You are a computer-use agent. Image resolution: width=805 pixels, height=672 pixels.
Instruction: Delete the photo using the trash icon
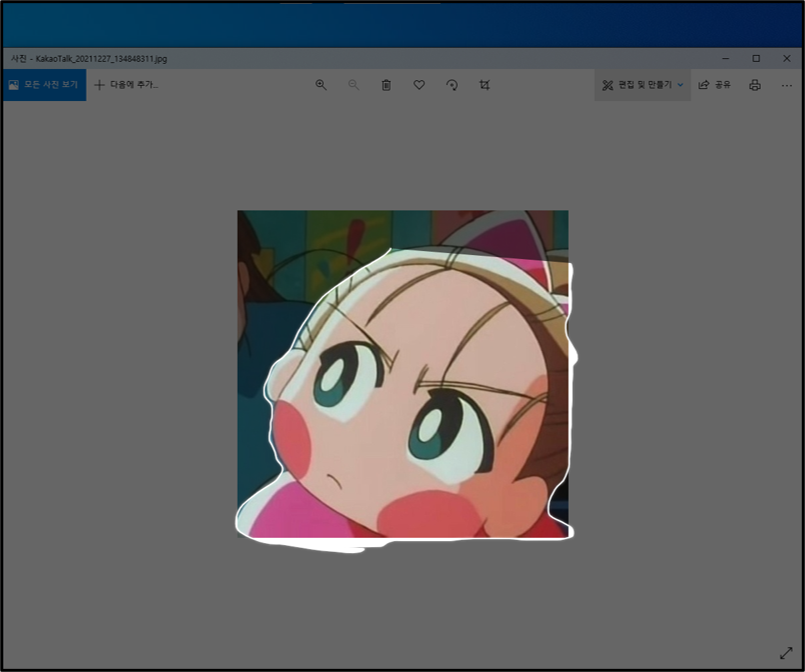coord(387,85)
